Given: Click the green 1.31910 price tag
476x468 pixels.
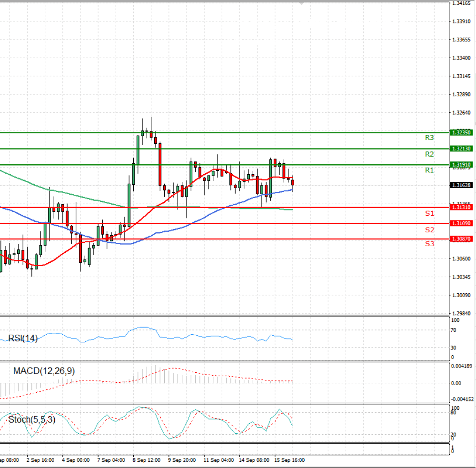Looking at the screenshot, I should click(x=461, y=165).
